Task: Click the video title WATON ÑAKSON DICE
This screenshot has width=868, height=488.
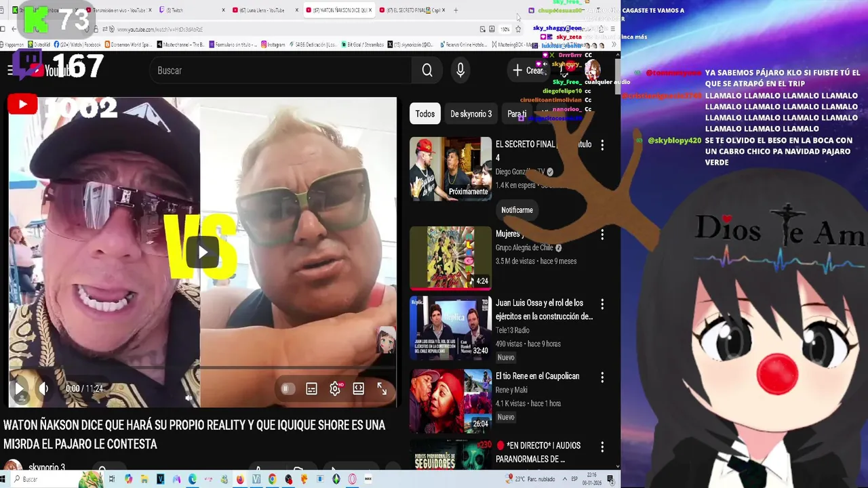Action: [x=194, y=434]
